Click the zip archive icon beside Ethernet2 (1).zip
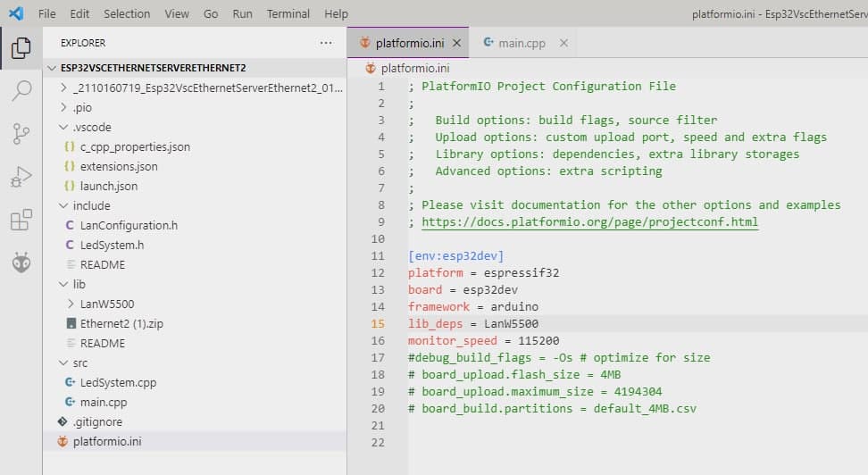The height and width of the screenshot is (475, 868). pos(71,323)
